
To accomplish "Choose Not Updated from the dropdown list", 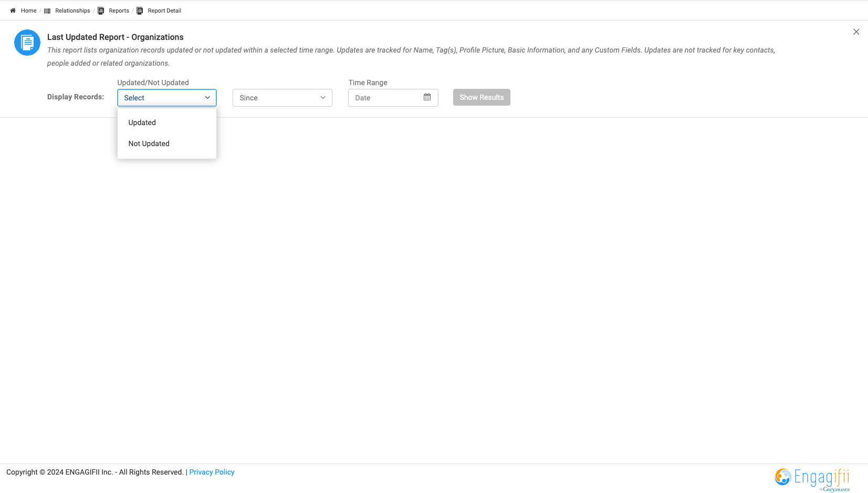I will point(167,143).
